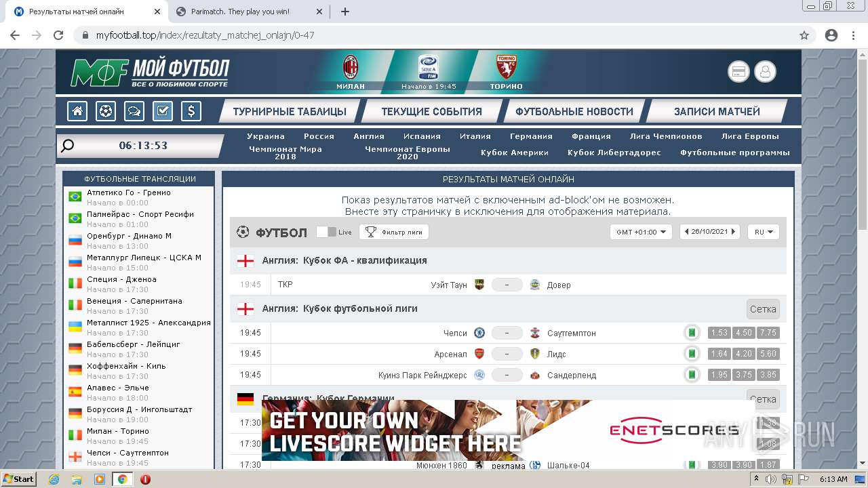Click the Chelsea club crest in results
Image resolution: width=868 pixels, height=488 pixels.
pos(479,333)
